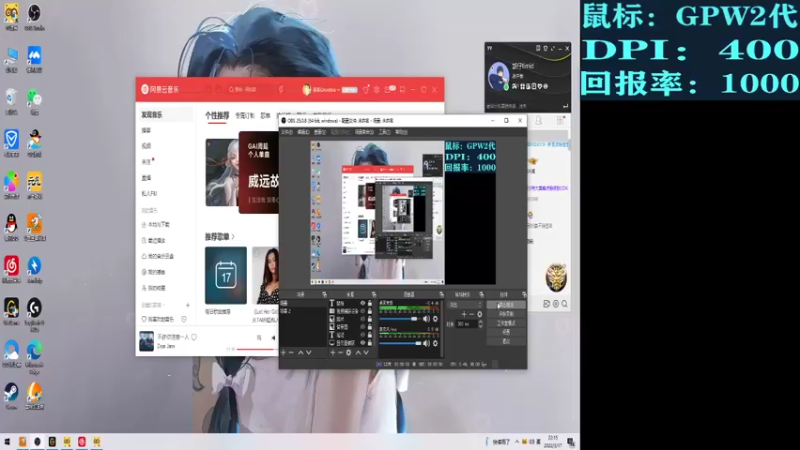Start recording in OBS controls
Viewport: 800px width, 450px height.
(x=506, y=314)
